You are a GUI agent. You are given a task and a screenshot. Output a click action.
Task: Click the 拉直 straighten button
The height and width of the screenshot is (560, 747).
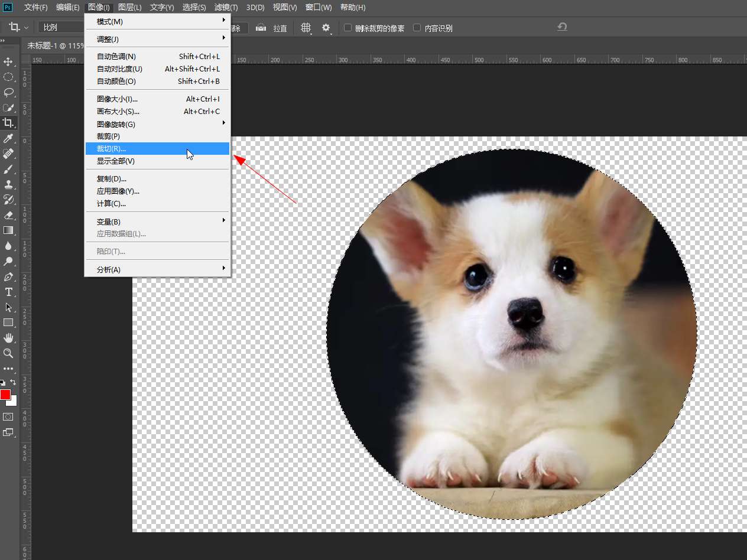click(280, 28)
